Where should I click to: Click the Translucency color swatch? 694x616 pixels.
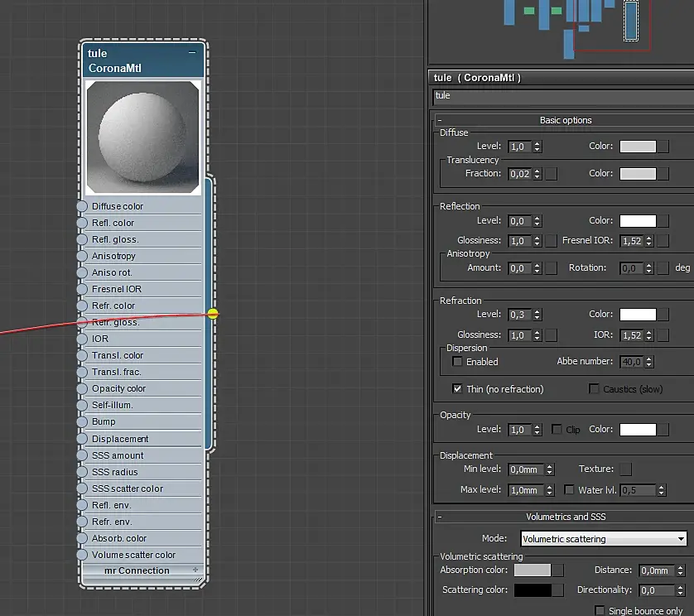(x=638, y=174)
